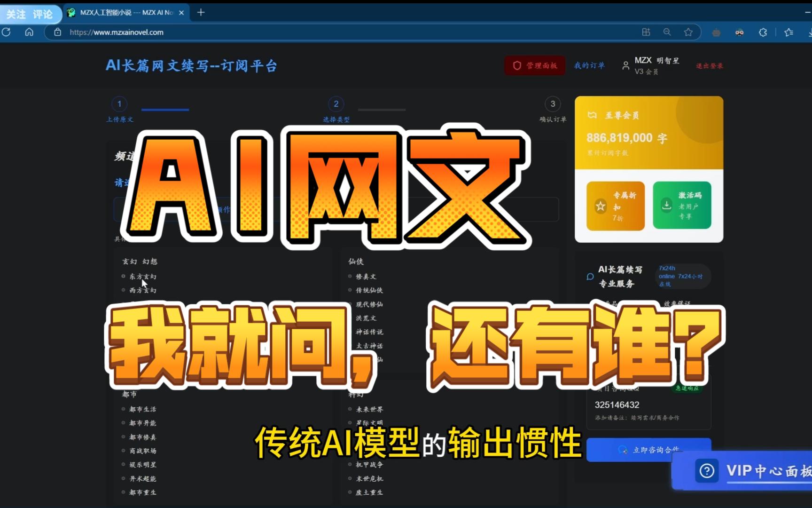Select 废土重生 category option

tap(366, 492)
